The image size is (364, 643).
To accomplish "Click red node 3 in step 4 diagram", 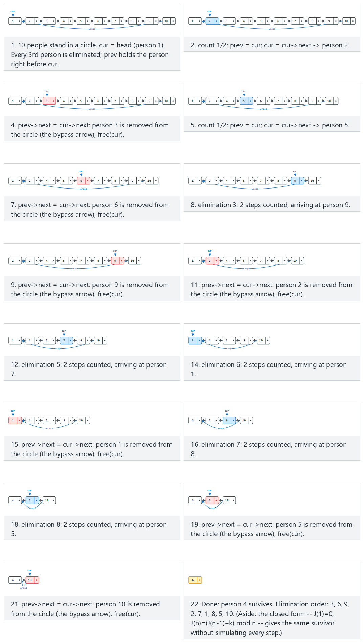I will point(49,101).
